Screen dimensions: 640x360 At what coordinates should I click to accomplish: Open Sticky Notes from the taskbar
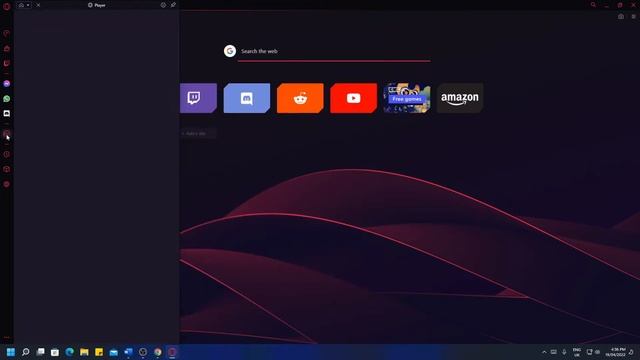pos(99,352)
